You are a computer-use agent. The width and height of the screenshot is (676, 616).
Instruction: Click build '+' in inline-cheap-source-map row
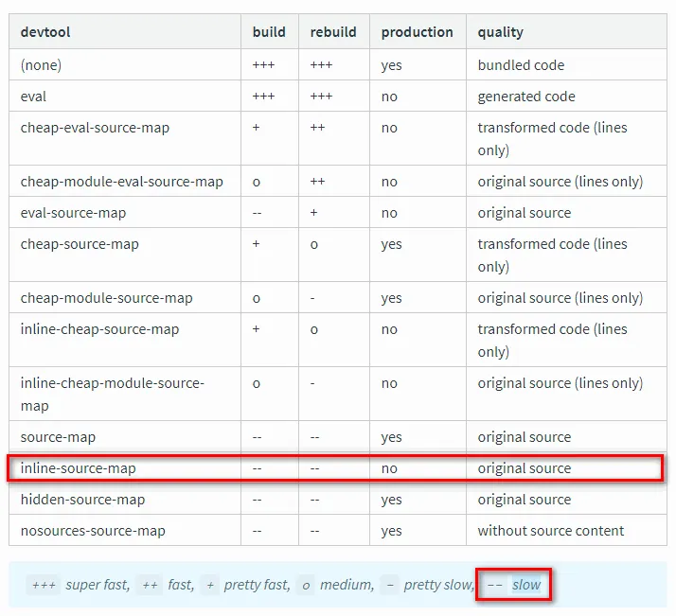(256, 329)
